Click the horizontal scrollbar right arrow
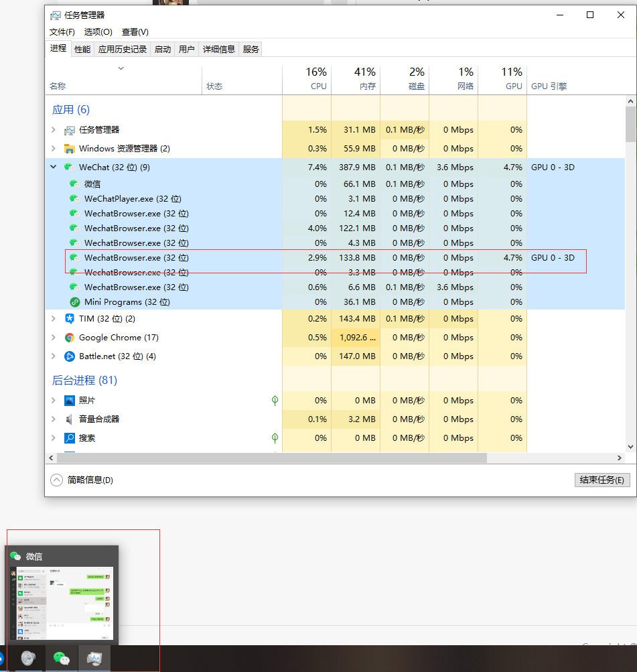 [620, 458]
